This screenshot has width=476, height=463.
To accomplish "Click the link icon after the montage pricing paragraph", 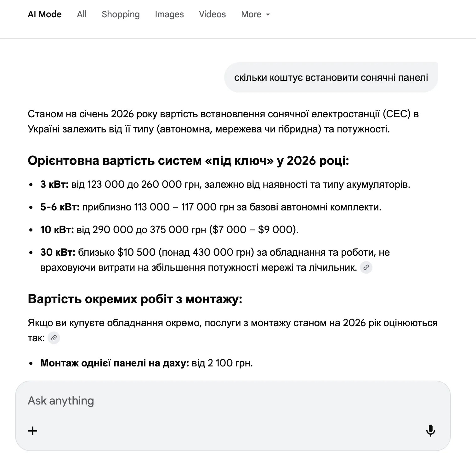I will coord(54,338).
